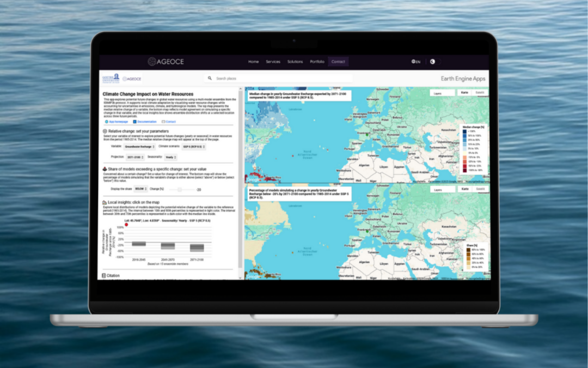Click the darkest blue >100% legend swatch

pyautogui.click(x=464, y=131)
